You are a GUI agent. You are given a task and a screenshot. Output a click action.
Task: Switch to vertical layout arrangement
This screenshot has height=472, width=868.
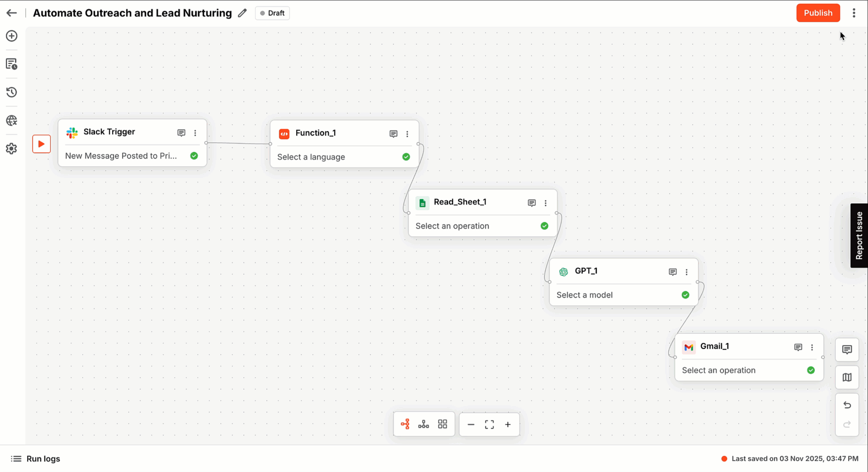[x=424, y=424]
